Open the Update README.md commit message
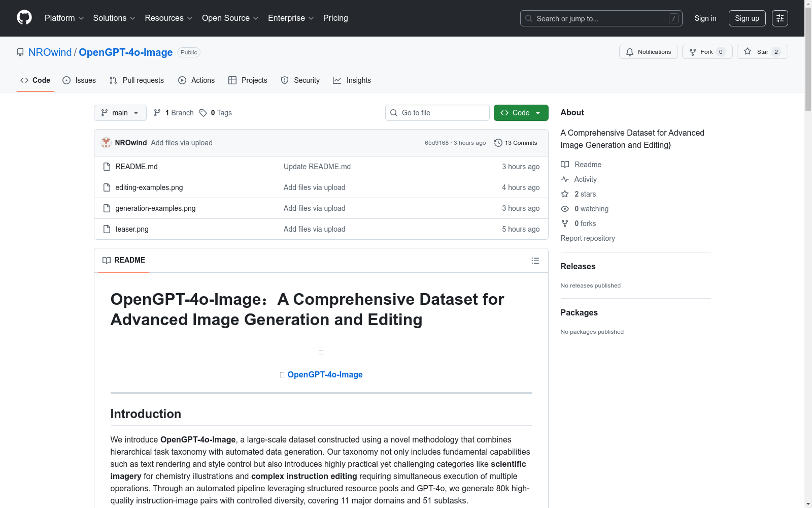812x508 pixels. click(317, 167)
